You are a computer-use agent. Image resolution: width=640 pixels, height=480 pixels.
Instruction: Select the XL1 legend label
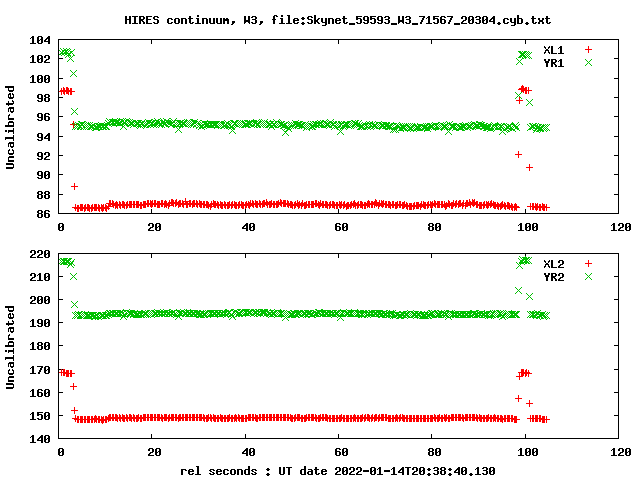553,50
